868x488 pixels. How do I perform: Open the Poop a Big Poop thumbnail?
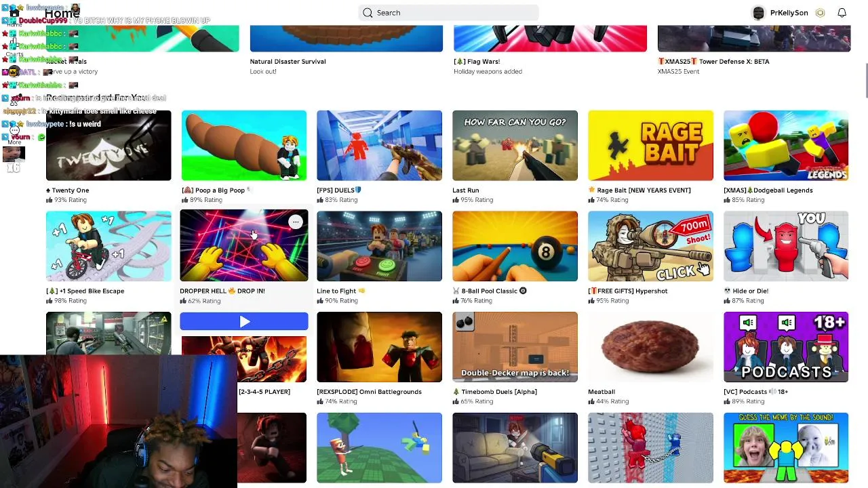click(x=244, y=146)
